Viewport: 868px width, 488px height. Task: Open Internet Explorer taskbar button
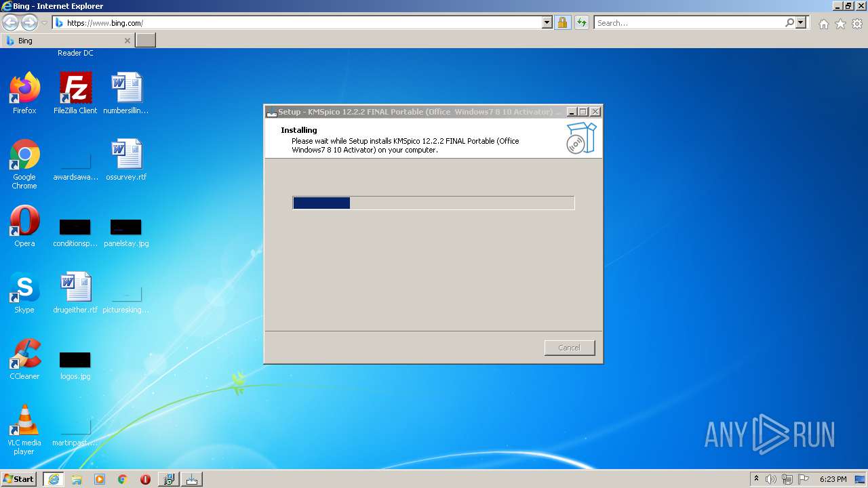point(54,479)
